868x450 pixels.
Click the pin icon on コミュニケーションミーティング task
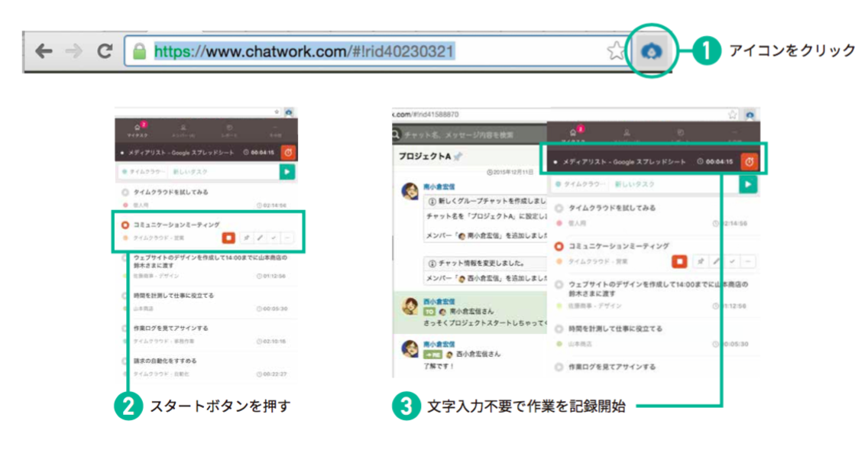pos(247,239)
